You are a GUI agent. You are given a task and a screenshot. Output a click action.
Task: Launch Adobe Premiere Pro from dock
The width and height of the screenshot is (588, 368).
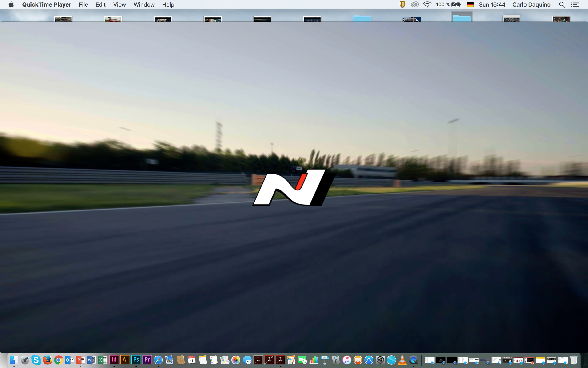(x=147, y=360)
